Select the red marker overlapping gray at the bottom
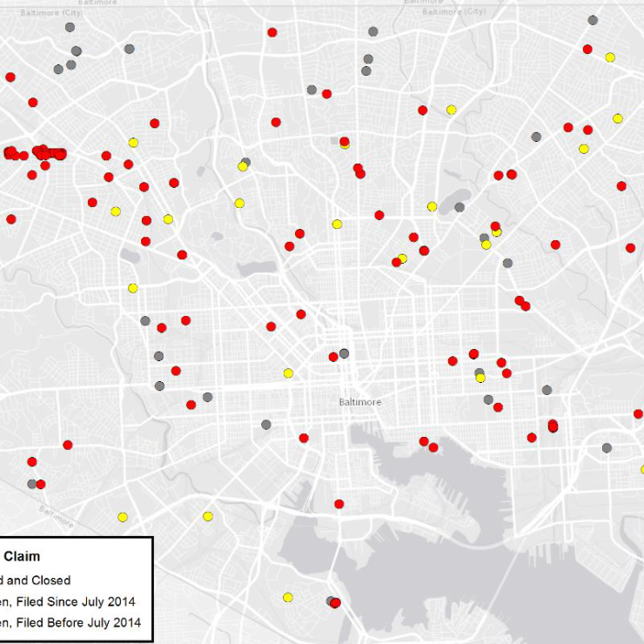644x644 pixels. click(336, 602)
